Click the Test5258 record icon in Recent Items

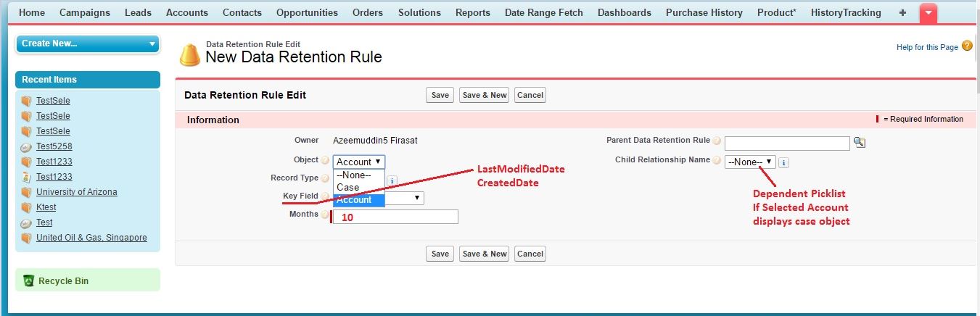coord(26,146)
